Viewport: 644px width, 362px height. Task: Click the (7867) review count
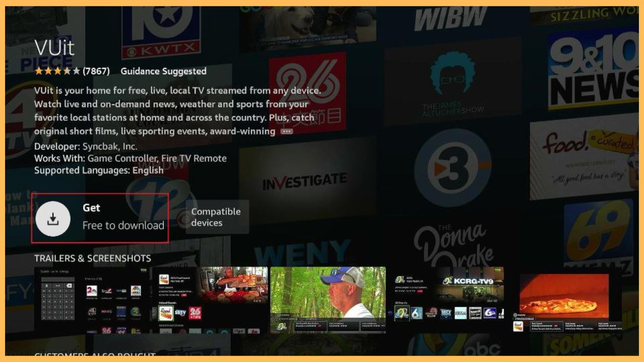(96, 71)
